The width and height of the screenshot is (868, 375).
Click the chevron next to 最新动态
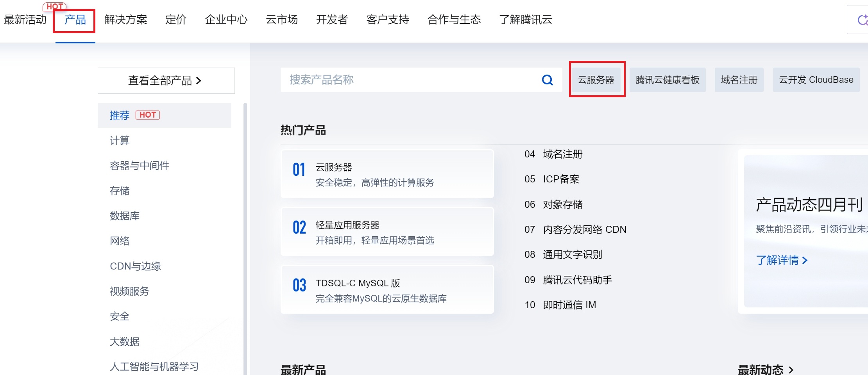coord(791,370)
